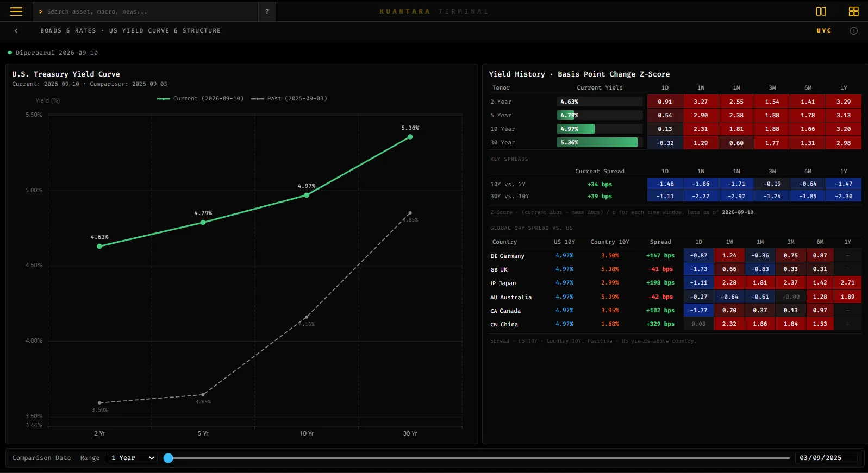Click the search help question mark icon
Image resolution: width=868 pixels, height=473 pixels.
[267, 11]
